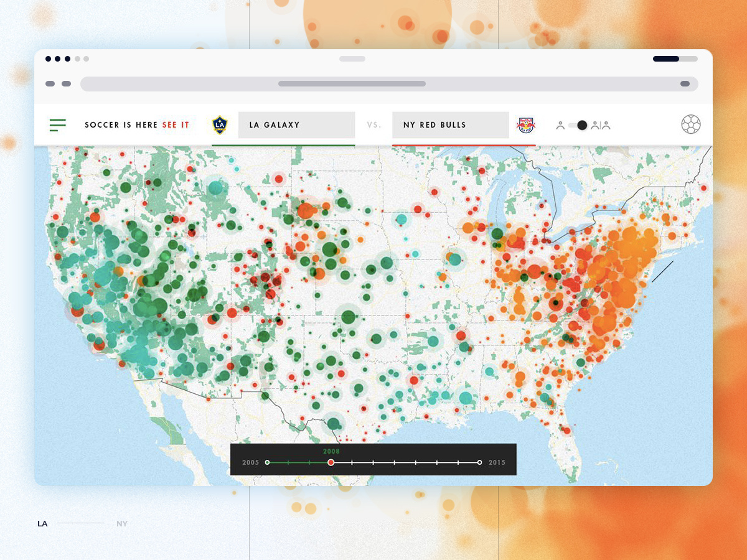Click the 2008 timeline handle
This screenshot has width=747, height=560.
click(x=331, y=462)
